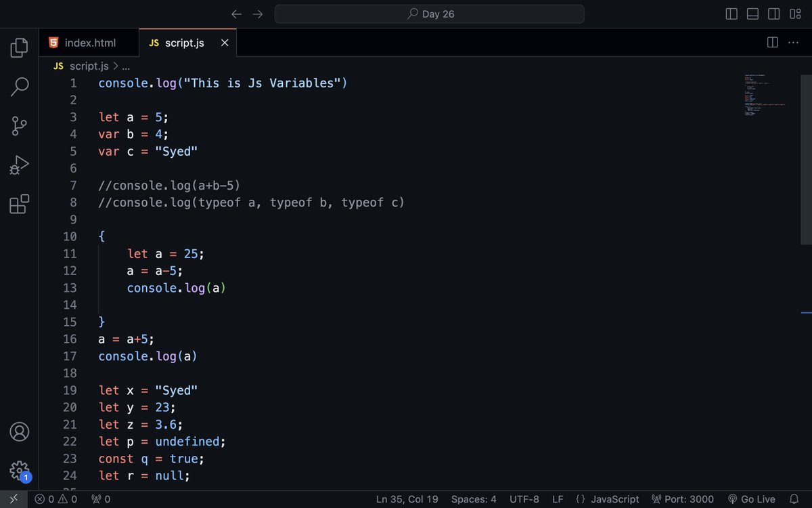The image size is (812, 508).
Task: Go forward using the right arrow
Action: [257, 14]
